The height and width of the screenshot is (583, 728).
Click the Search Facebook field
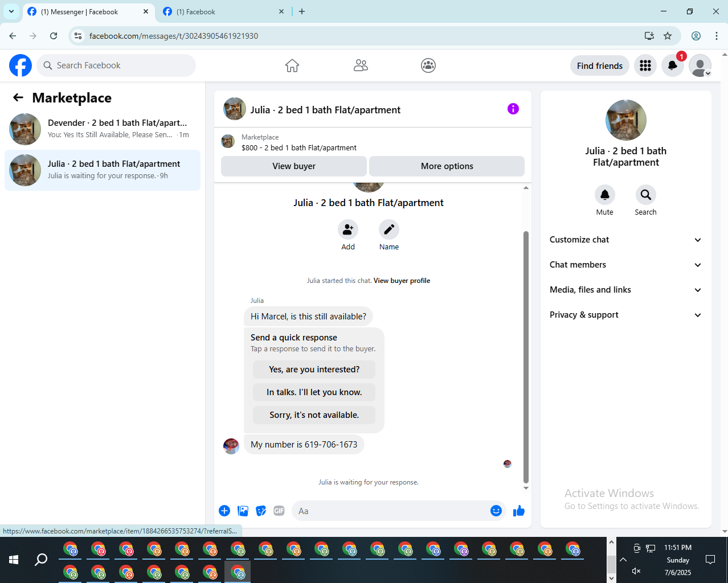click(x=116, y=65)
